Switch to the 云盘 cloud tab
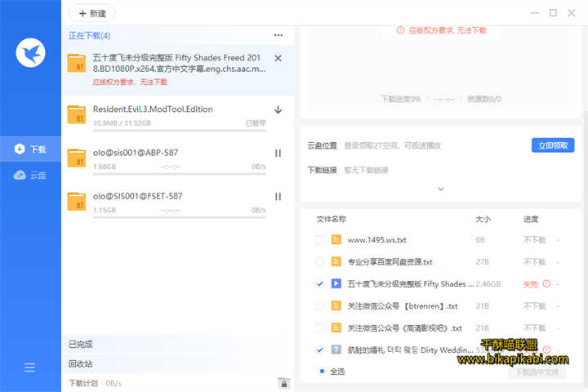Viewport: 588px width, 392px height. (30, 175)
